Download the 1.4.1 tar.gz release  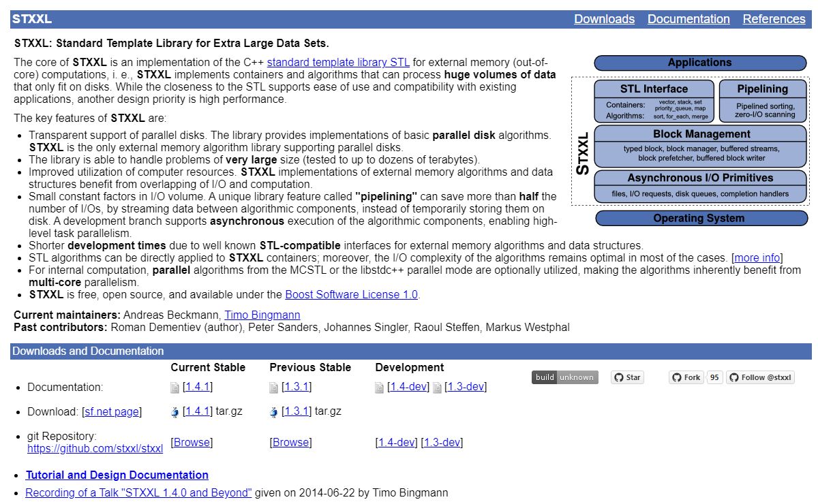[198, 411]
